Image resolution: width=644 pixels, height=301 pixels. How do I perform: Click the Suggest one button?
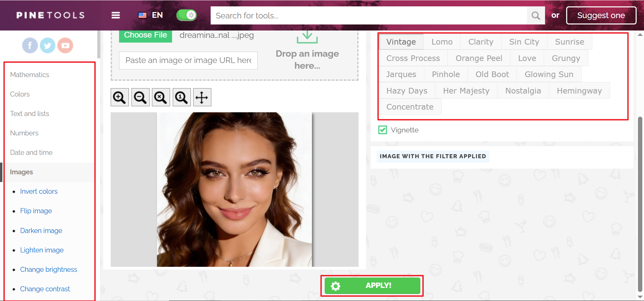coord(601,15)
